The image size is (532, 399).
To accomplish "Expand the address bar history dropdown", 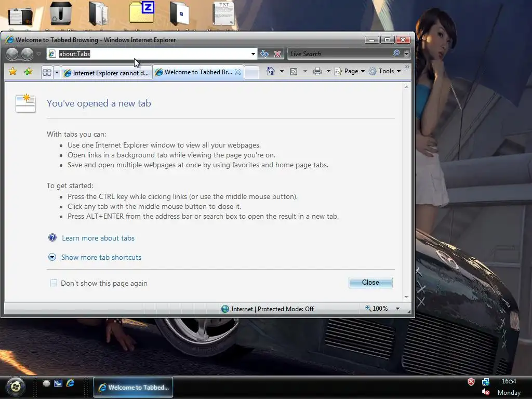I will [x=253, y=54].
